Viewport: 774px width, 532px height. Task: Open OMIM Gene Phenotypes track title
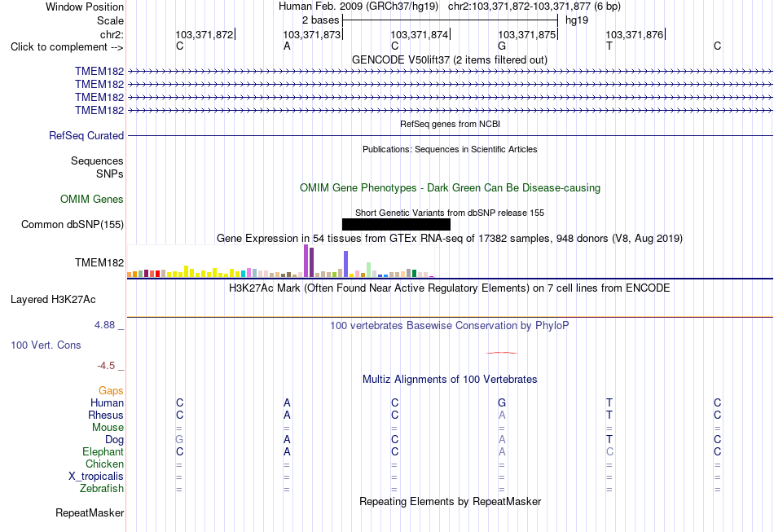pyautogui.click(x=450, y=187)
